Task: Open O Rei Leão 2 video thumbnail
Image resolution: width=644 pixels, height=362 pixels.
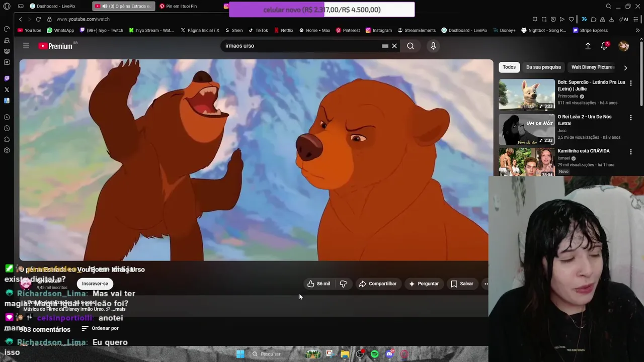Action: pyautogui.click(x=527, y=129)
